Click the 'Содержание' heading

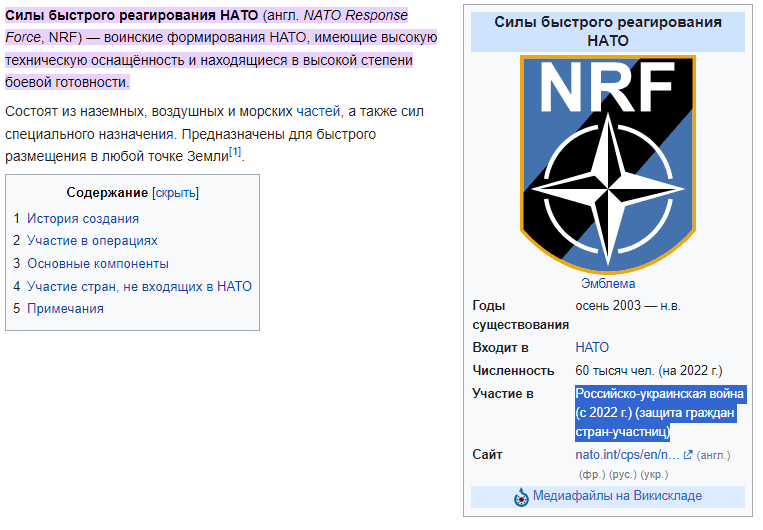click(107, 193)
